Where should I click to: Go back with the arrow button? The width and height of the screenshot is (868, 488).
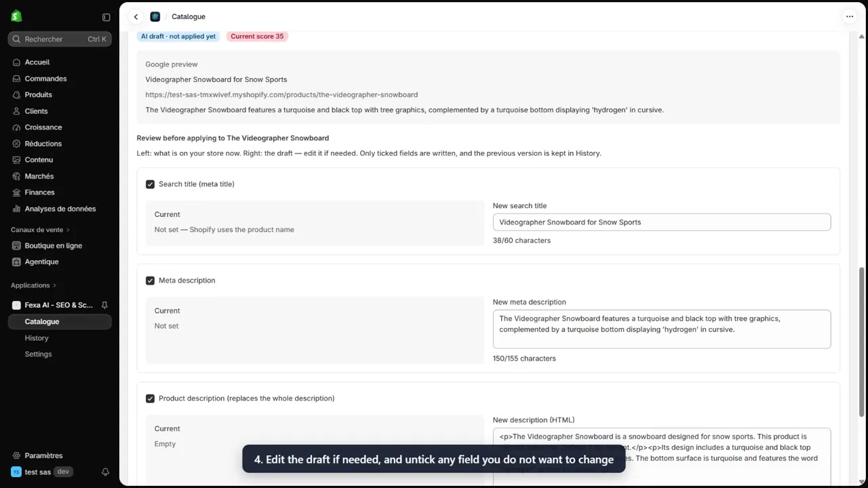pyautogui.click(x=136, y=17)
